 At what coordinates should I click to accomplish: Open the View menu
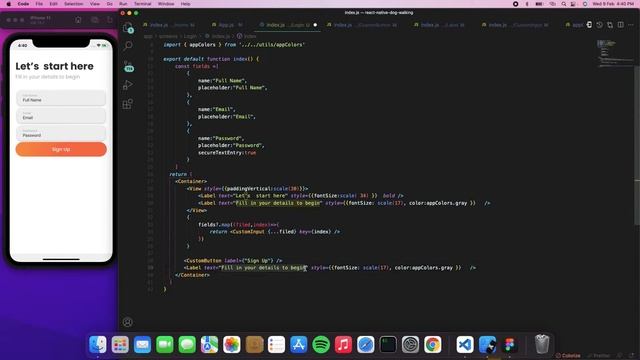(x=95, y=4)
